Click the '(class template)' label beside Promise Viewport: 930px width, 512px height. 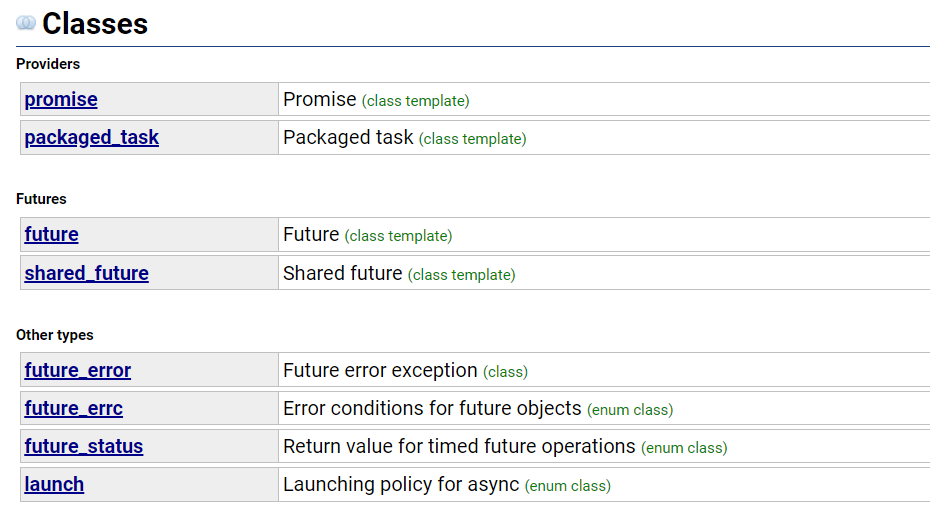415,101
